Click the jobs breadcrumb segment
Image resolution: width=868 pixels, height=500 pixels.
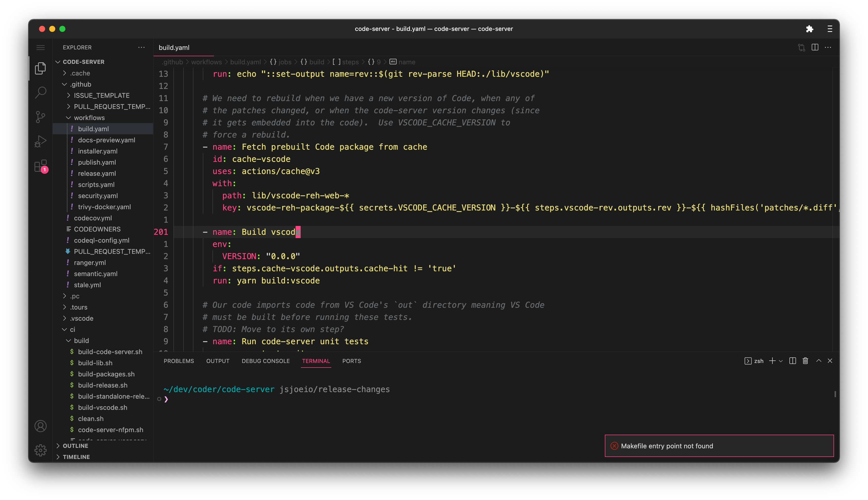[x=284, y=62]
